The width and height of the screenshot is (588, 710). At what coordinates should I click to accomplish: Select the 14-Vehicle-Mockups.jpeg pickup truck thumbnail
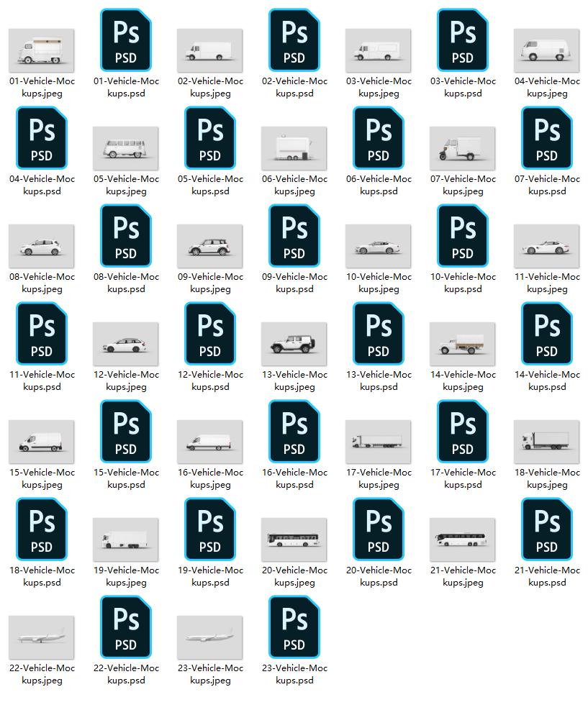463,344
